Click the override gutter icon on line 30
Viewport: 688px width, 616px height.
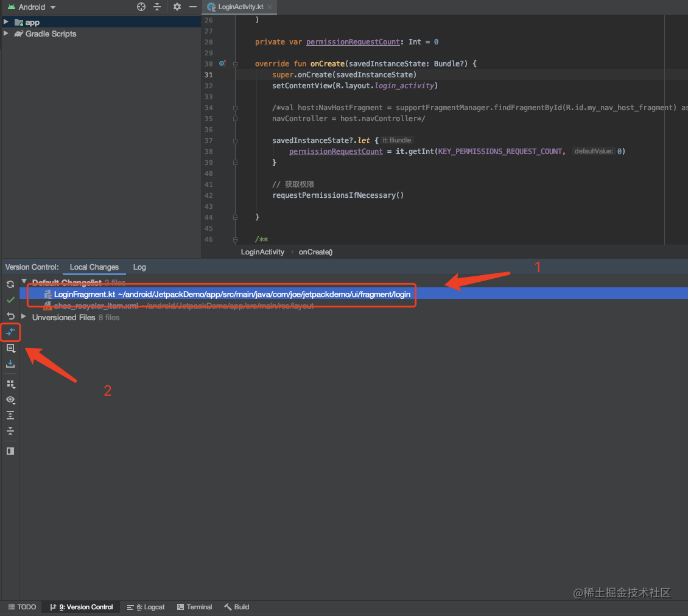pos(223,64)
